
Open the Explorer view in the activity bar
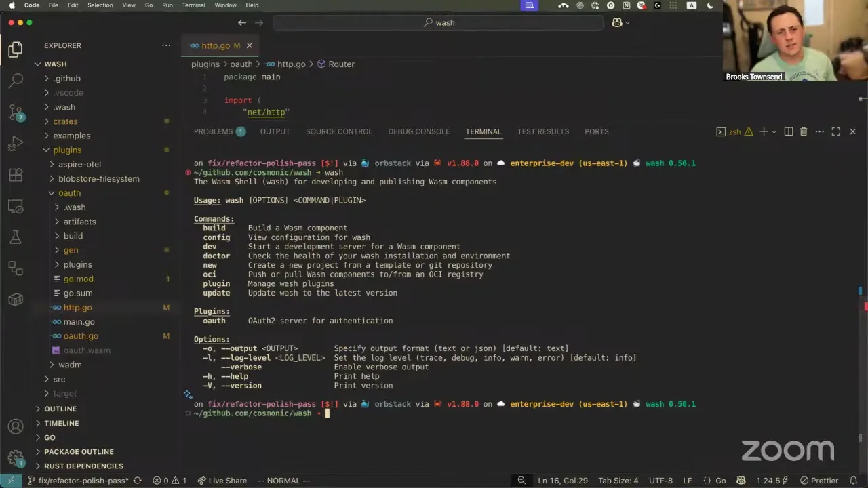[15, 49]
